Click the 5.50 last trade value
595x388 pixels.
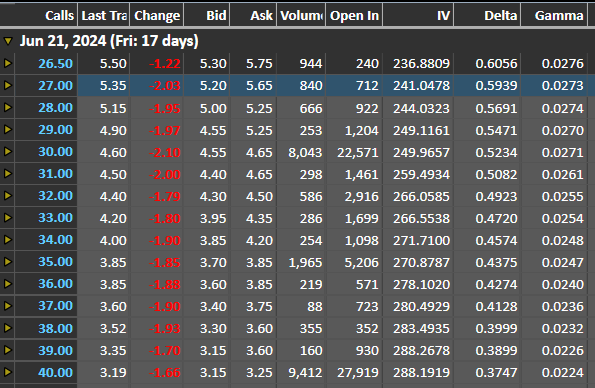(113, 64)
